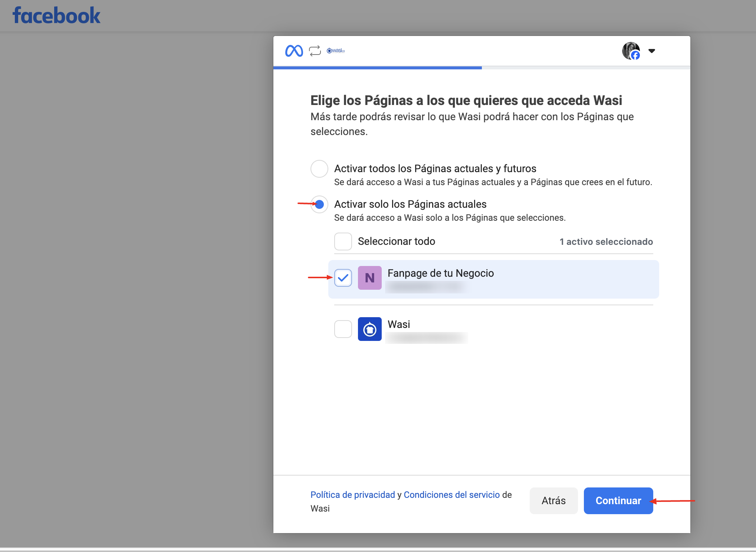Image resolution: width=756 pixels, height=552 pixels.
Task: Check the Wasi page checkbox
Action: click(x=343, y=329)
